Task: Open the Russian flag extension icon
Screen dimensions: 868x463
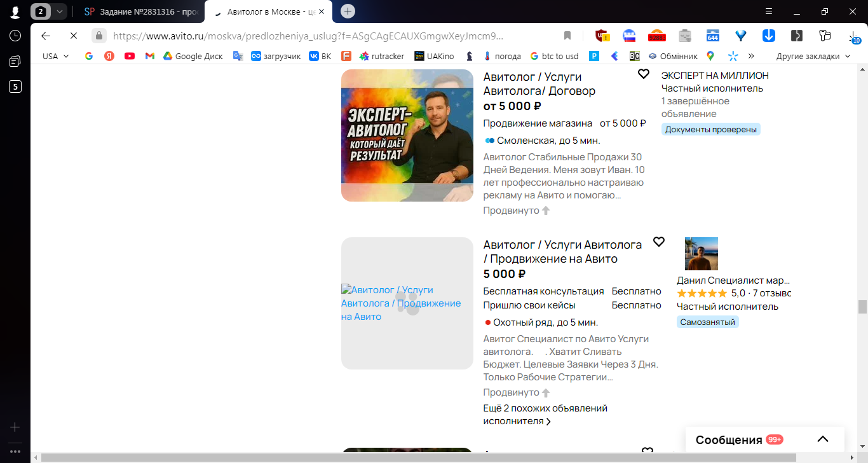Action: click(x=629, y=36)
